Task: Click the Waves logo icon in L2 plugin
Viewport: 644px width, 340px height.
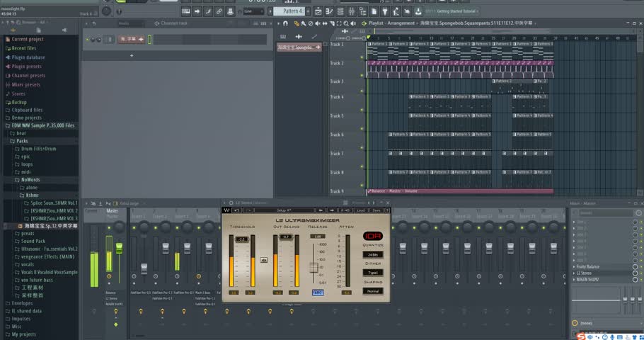Action: pos(226,210)
